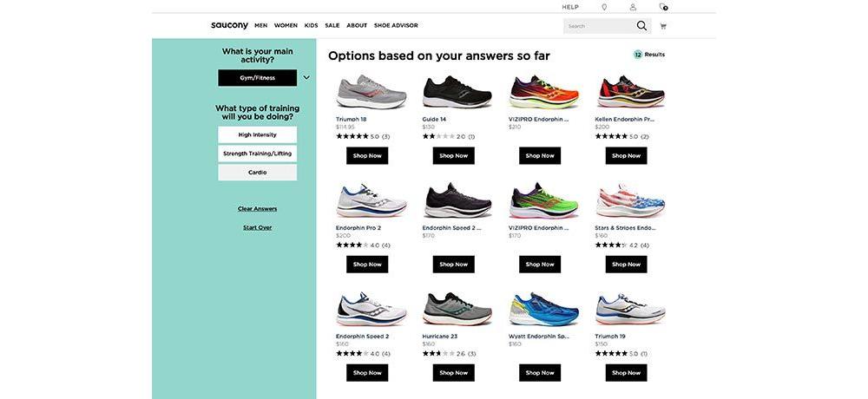Image resolution: width=868 pixels, height=399 pixels.
Task: Open the ABOUT menu
Action: pyautogui.click(x=357, y=25)
